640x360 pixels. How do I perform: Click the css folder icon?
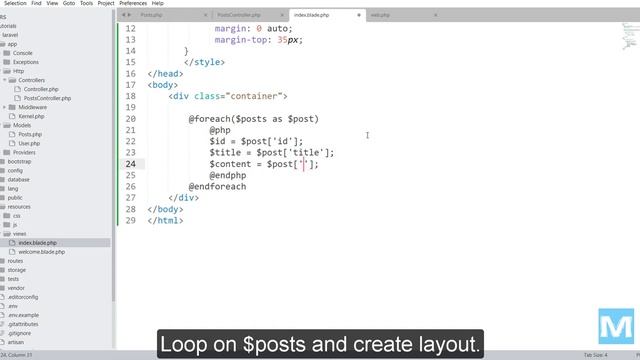coord(7,216)
